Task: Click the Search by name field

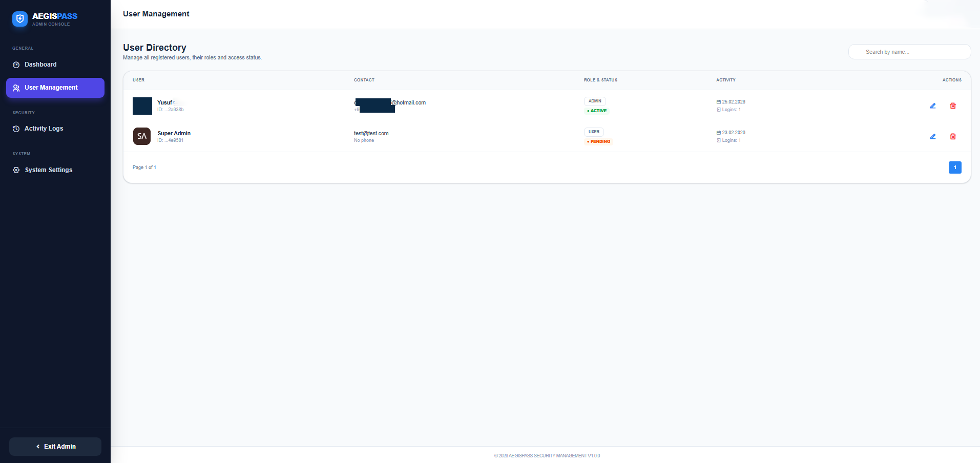Action: pos(909,52)
